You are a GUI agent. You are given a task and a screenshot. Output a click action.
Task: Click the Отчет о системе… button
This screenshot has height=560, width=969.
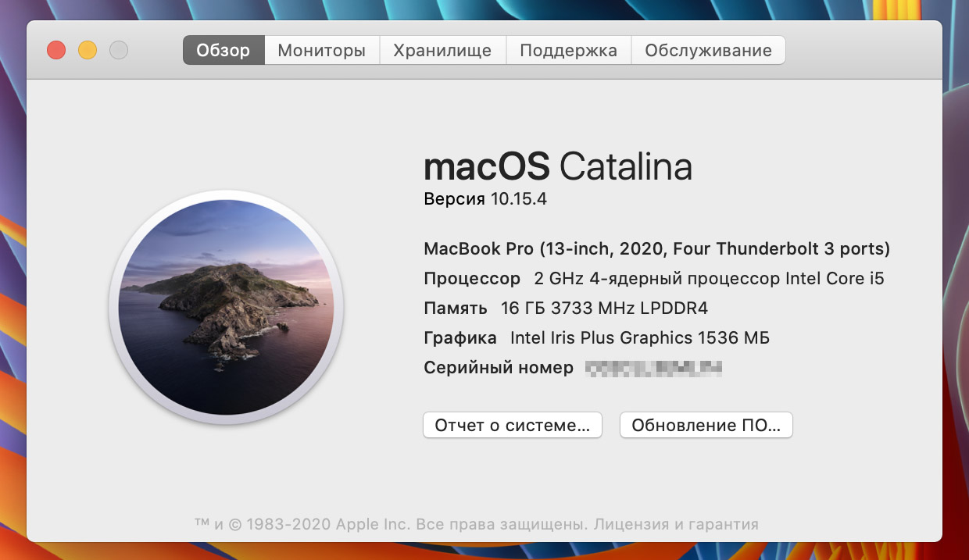pos(513,426)
